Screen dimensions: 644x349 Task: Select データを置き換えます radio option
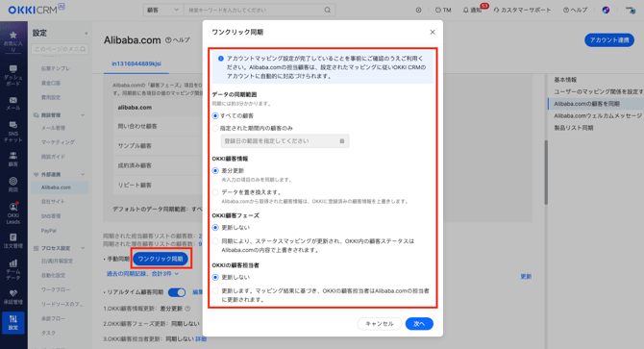click(215, 192)
